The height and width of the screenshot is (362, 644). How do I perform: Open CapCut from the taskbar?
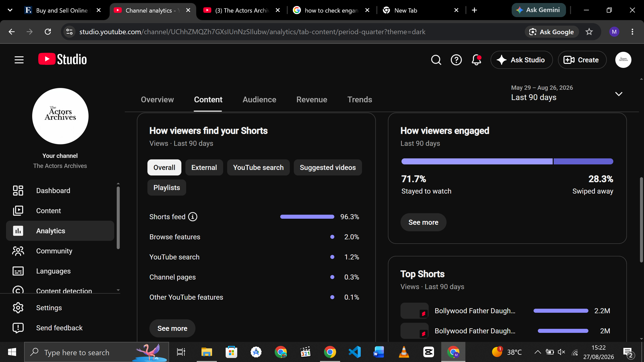(x=428, y=352)
